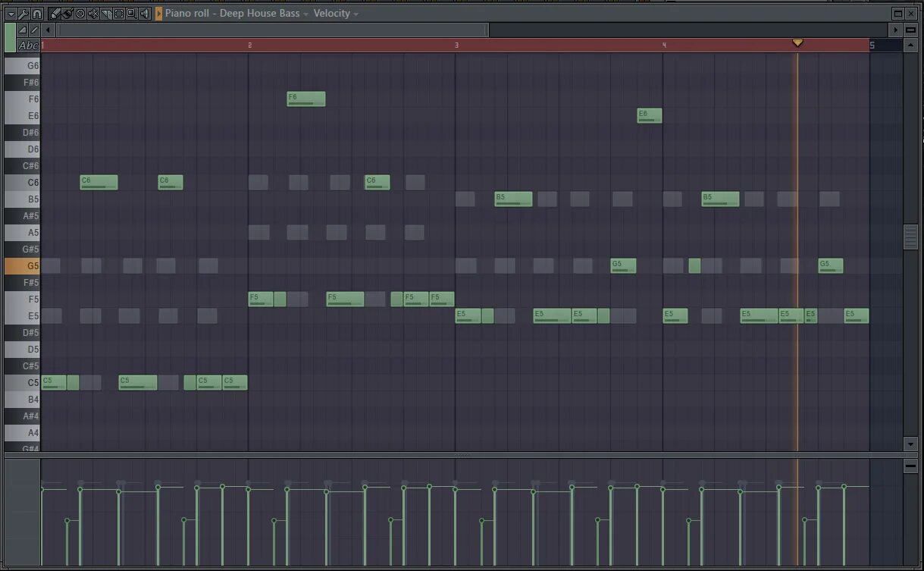
Task: Click bar 5 on the timeline ruler
Action: pos(872,45)
